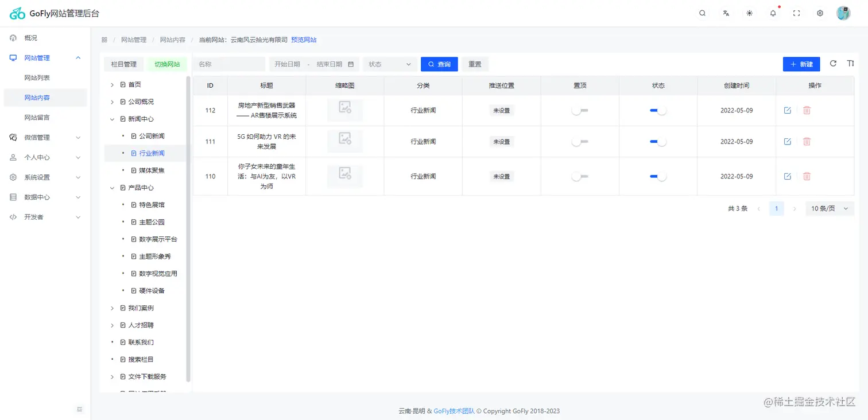Toggle 置顶 switch for article 110

coord(580,177)
